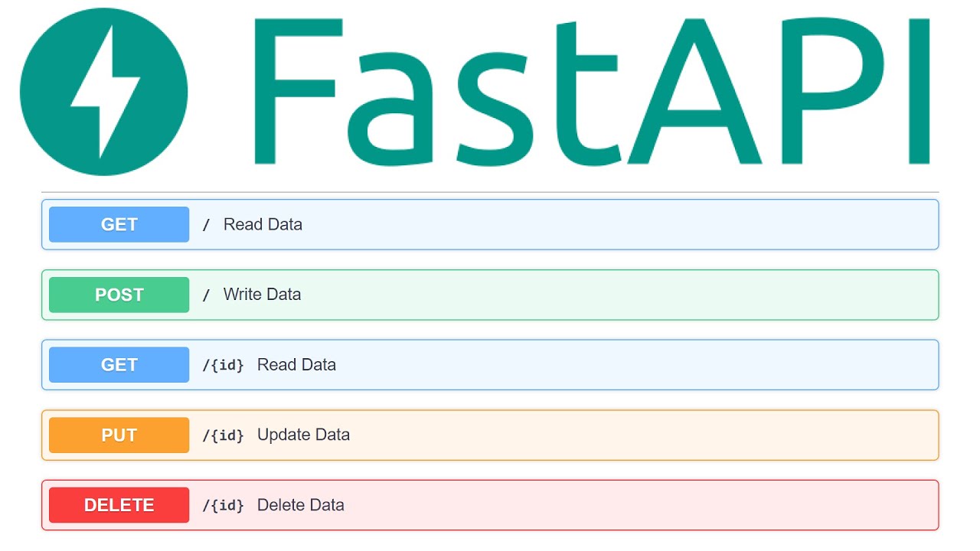Expand the DELETE /{id} Delete Data endpoint row
Viewport: 980px width, 551px height.
[x=490, y=505]
